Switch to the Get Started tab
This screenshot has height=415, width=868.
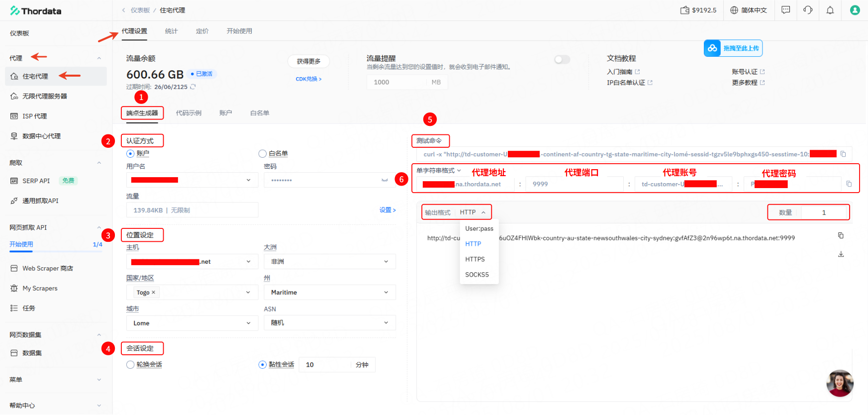click(239, 31)
